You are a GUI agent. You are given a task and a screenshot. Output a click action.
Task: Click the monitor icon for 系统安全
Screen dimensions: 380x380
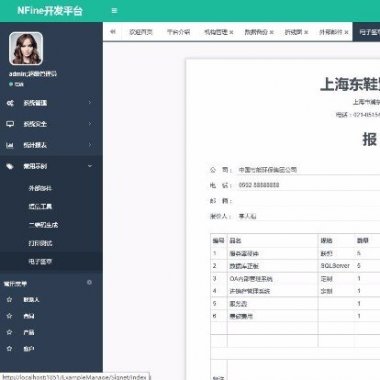10,124
